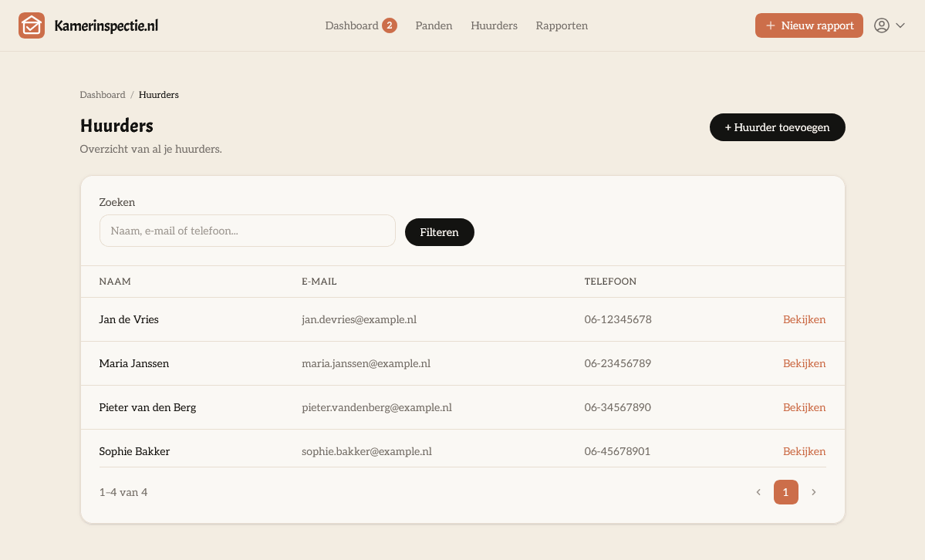
Task: Click Dashboard in the breadcrumb
Action: [103, 95]
